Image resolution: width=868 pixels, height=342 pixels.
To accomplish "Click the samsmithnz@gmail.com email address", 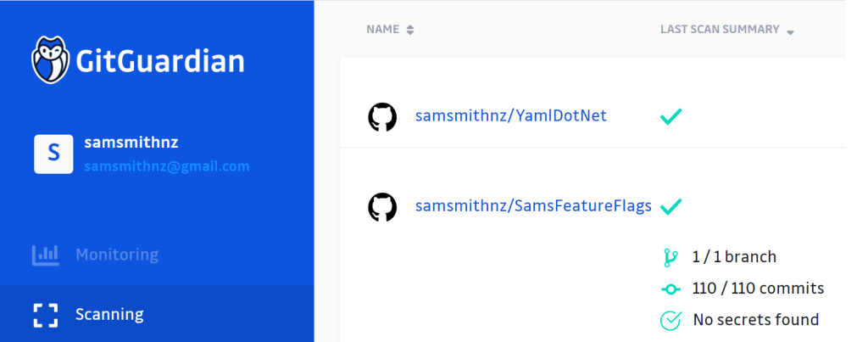I will (x=166, y=166).
